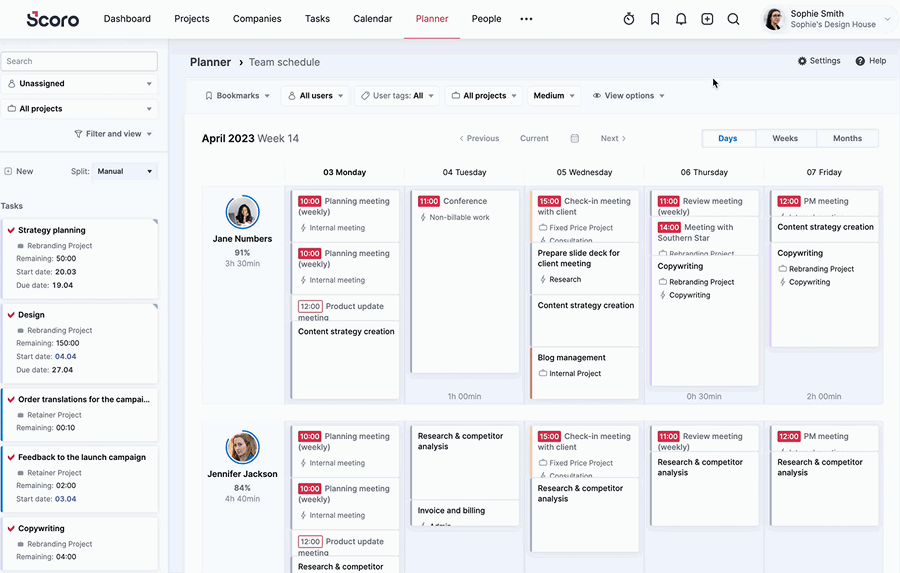Open User tags filter dropdown
The image size is (900, 573).
(x=397, y=96)
